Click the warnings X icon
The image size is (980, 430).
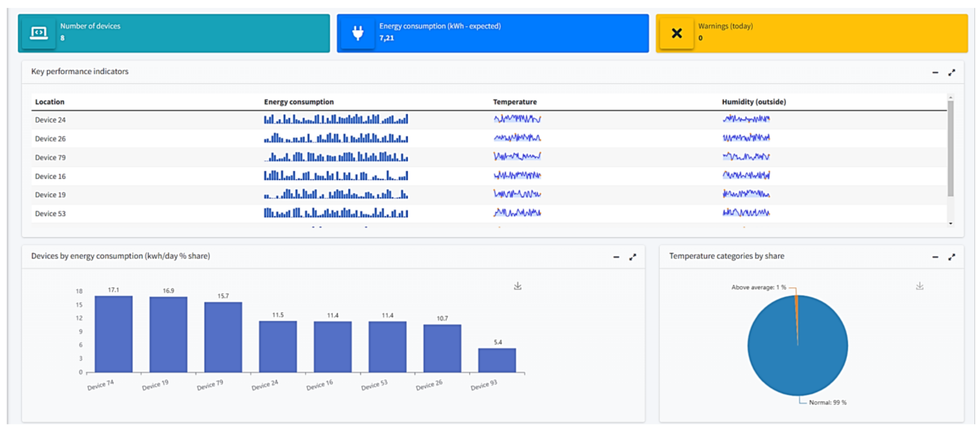pyautogui.click(x=676, y=33)
